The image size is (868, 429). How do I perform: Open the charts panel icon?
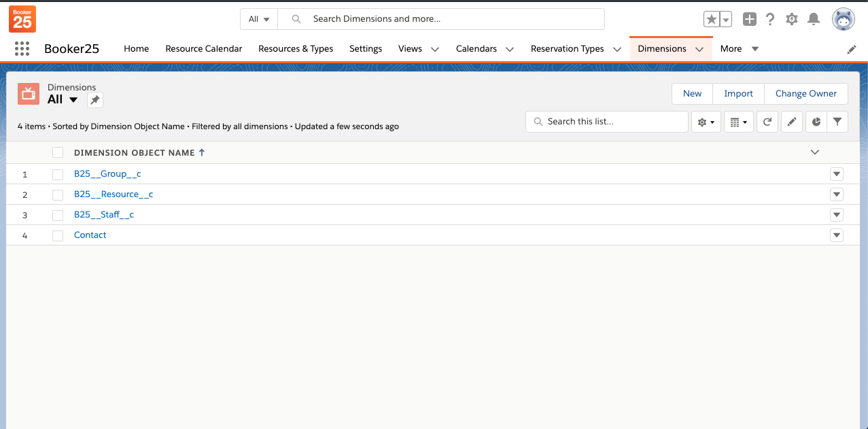pyautogui.click(x=816, y=122)
